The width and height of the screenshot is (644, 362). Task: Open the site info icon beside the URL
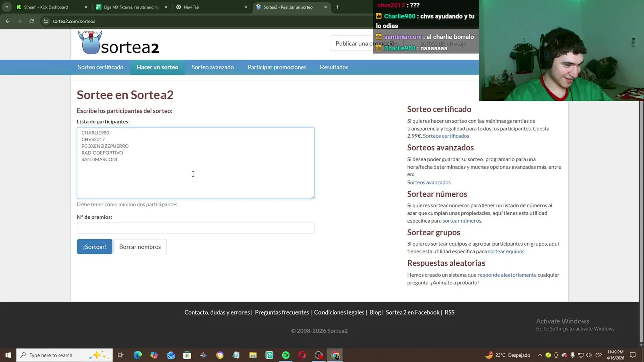point(46,21)
